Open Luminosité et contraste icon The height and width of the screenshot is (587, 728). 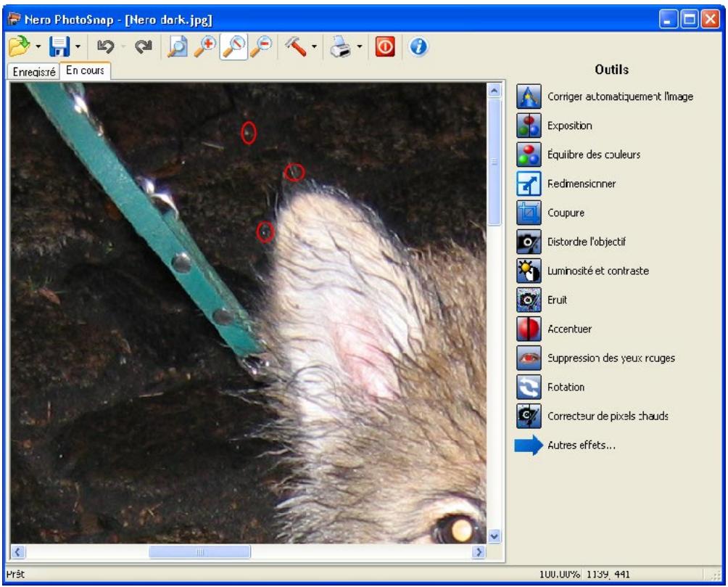[x=529, y=271]
